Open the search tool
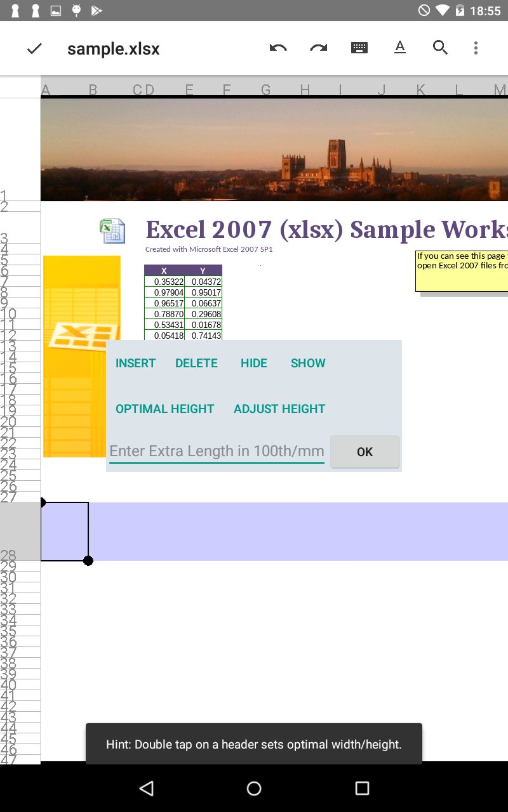This screenshot has width=508, height=812. [440, 48]
